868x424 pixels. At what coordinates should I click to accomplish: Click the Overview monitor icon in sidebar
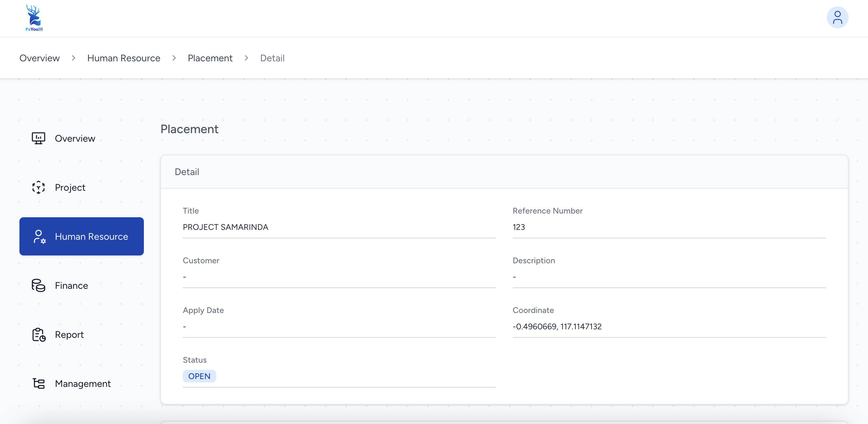39,138
